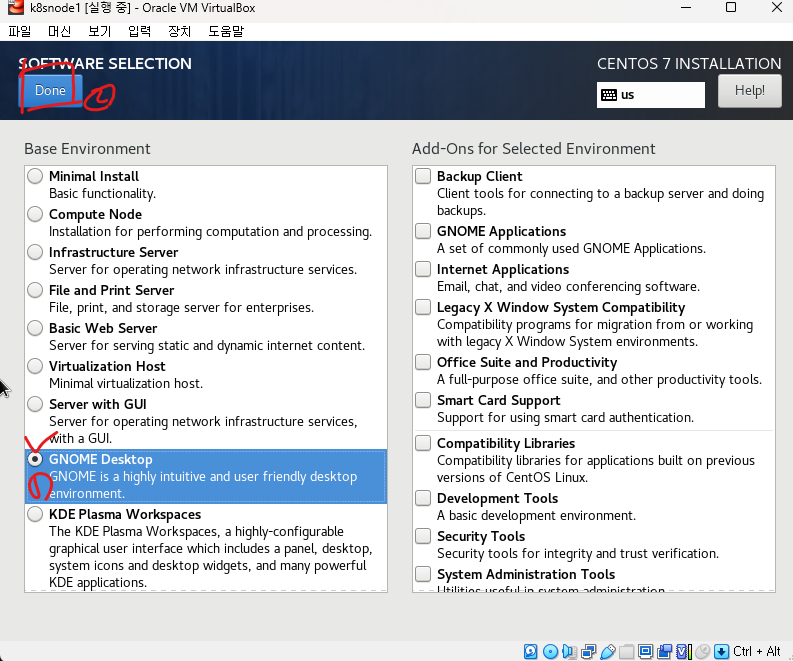Click the hard disk activity status icon
Image resolution: width=793 pixels, height=661 pixels.
coord(531,651)
